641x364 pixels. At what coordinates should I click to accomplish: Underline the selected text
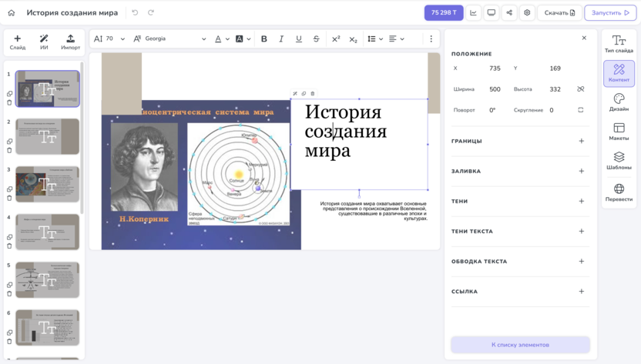pyautogui.click(x=299, y=38)
